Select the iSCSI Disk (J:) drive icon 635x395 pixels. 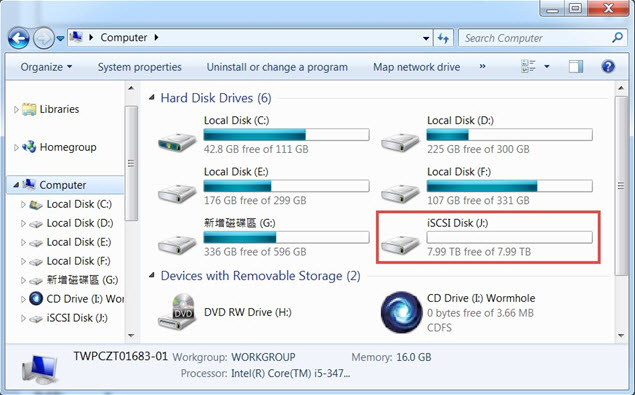[400, 244]
